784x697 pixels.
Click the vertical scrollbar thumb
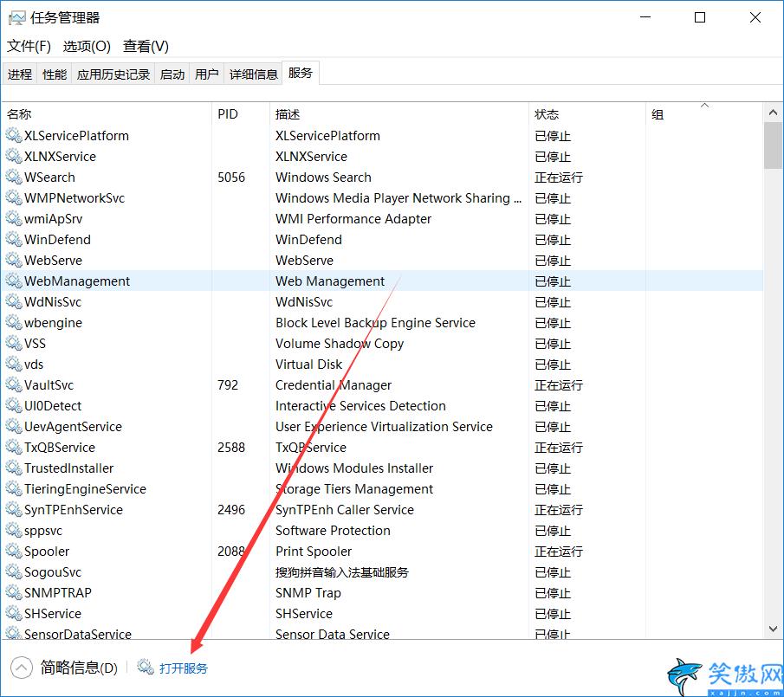click(x=773, y=145)
